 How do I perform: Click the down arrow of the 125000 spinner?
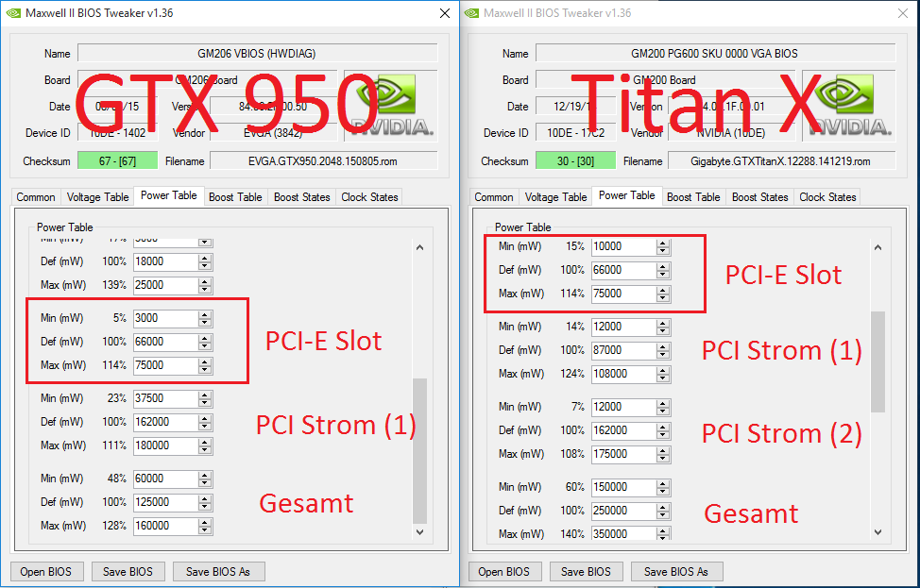(205, 507)
